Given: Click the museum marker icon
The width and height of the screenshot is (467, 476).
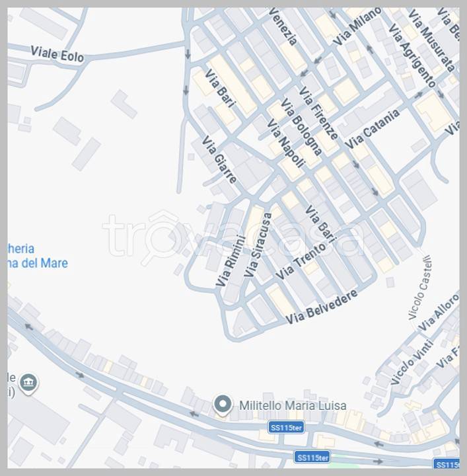Looking at the screenshot, I should (x=28, y=383).
